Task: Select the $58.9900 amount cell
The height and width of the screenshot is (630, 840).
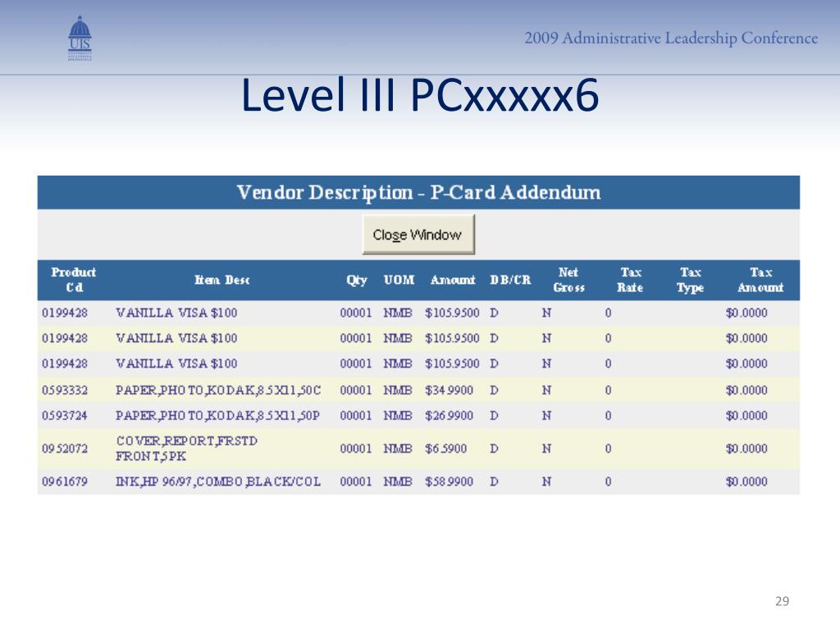Action: [x=449, y=481]
